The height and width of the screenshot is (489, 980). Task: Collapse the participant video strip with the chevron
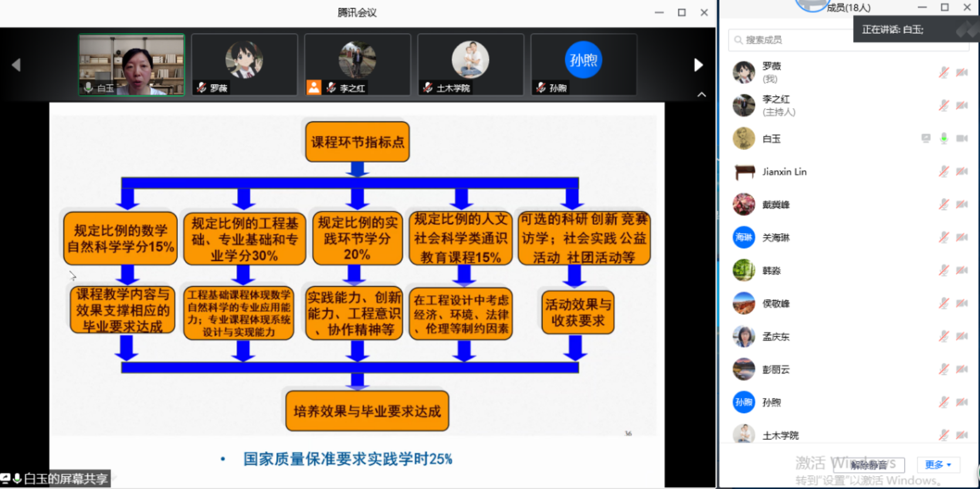pos(701,95)
